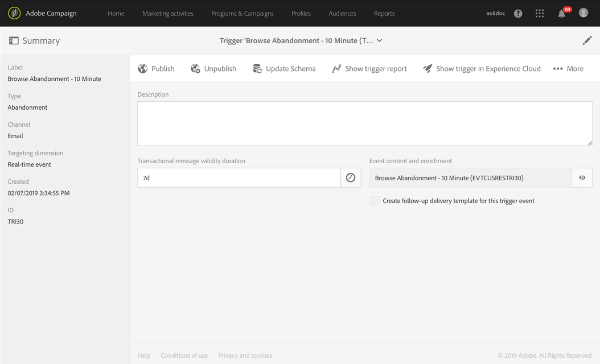Click the Update Schema database icon

[x=257, y=68]
